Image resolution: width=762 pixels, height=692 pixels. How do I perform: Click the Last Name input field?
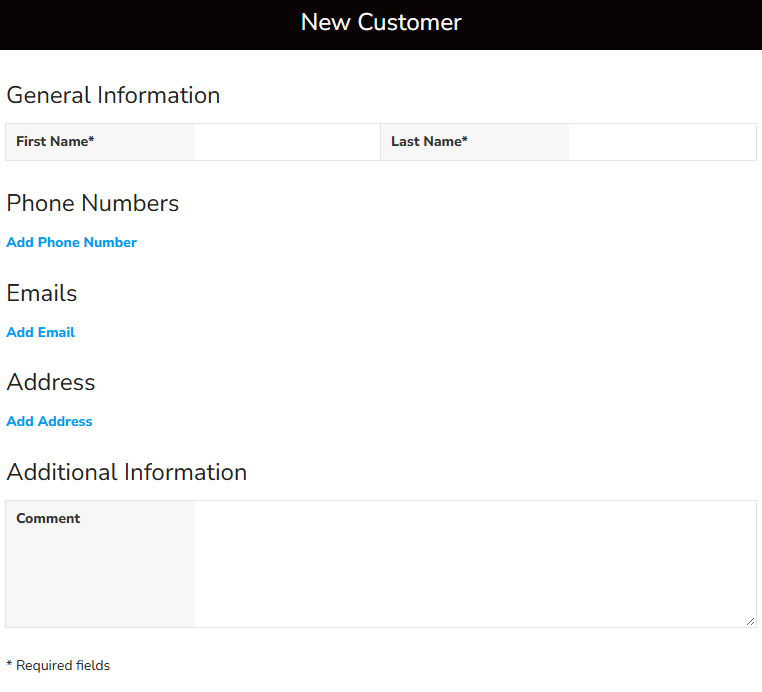[x=661, y=142]
